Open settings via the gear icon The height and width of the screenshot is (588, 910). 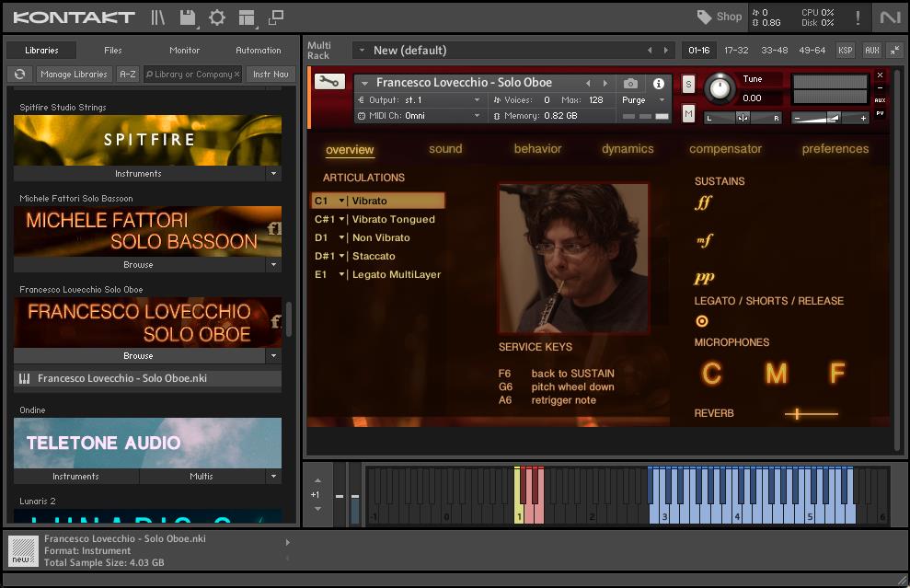pos(217,17)
